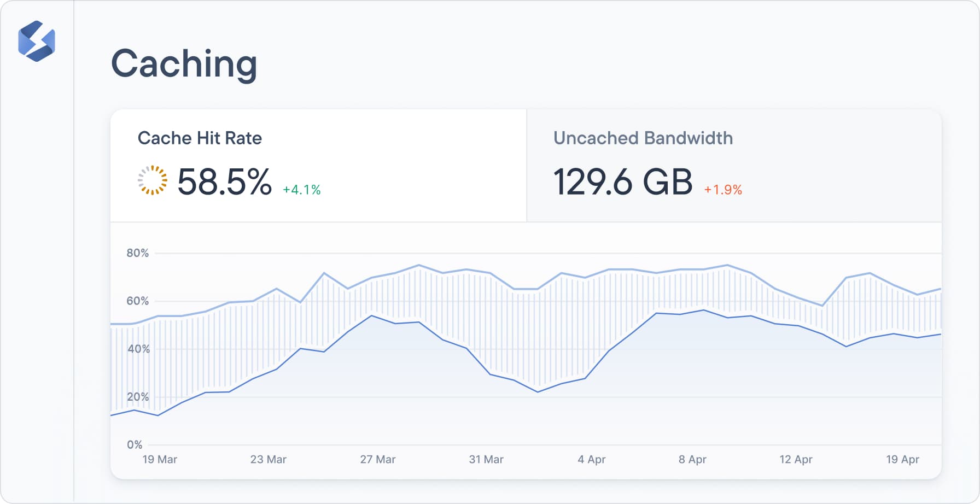Click the Caching page heading
This screenshot has height=504, width=980.
[x=184, y=64]
